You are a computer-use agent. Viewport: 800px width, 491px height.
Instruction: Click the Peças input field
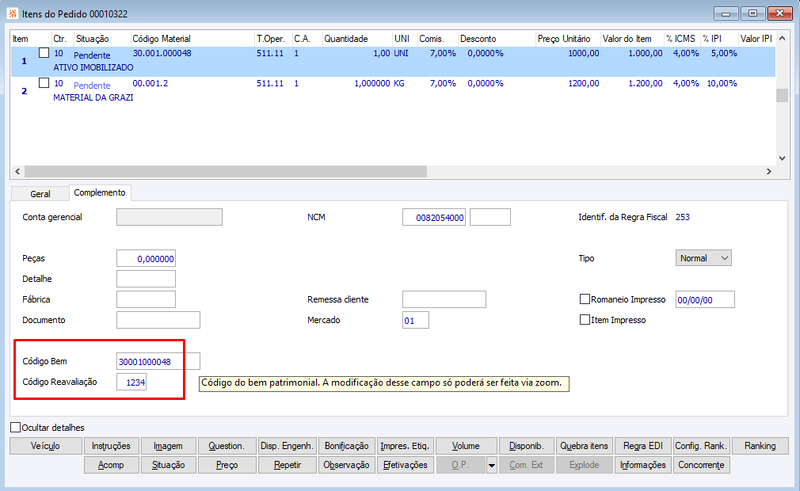pyautogui.click(x=146, y=258)
